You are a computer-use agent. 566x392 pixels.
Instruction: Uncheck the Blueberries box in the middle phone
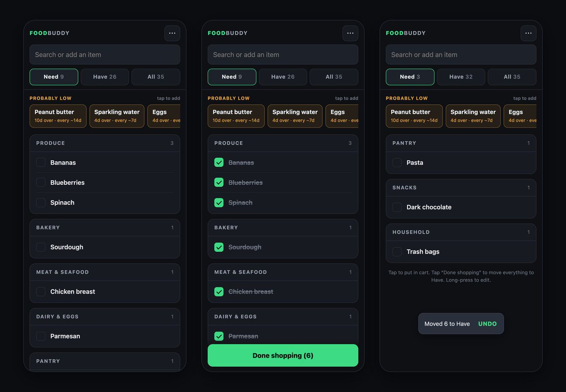(219, 182)
